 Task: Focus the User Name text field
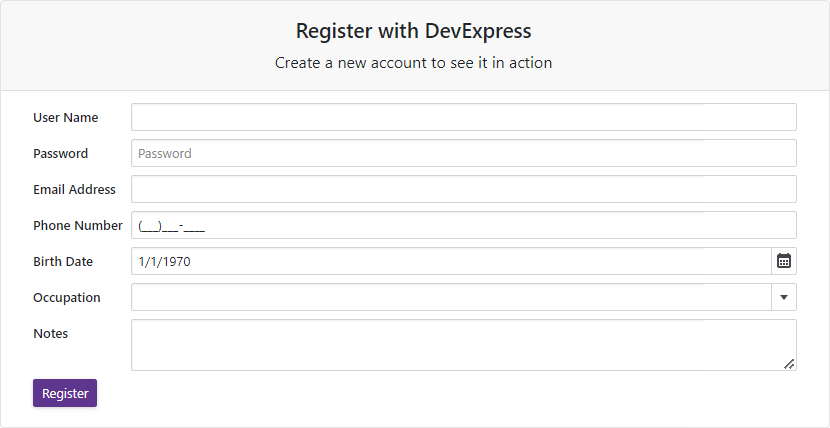coord(463,117)
